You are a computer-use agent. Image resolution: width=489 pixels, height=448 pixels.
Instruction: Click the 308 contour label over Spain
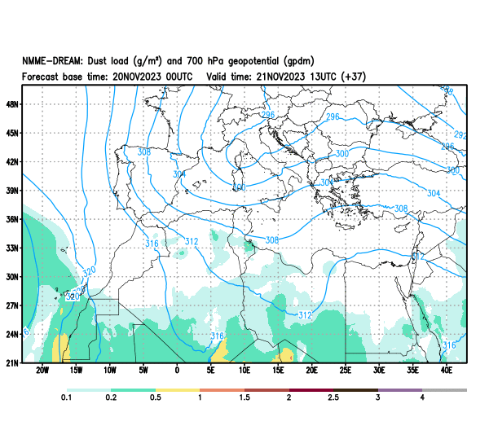144,152
